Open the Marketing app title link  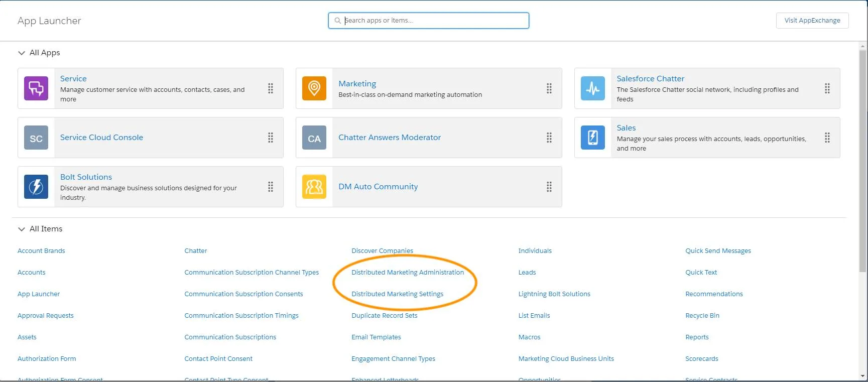click(357, 84)
